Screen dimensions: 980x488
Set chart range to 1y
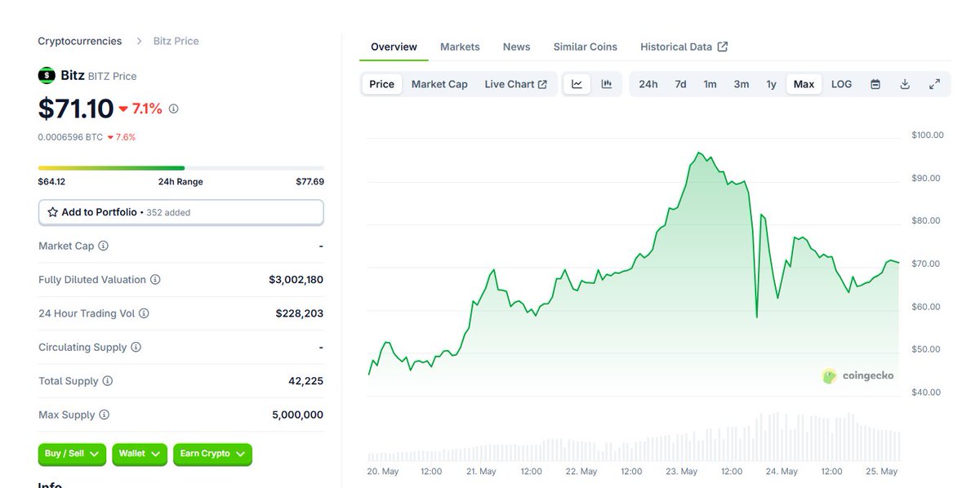pyautogui.click(x=771, y=84)
